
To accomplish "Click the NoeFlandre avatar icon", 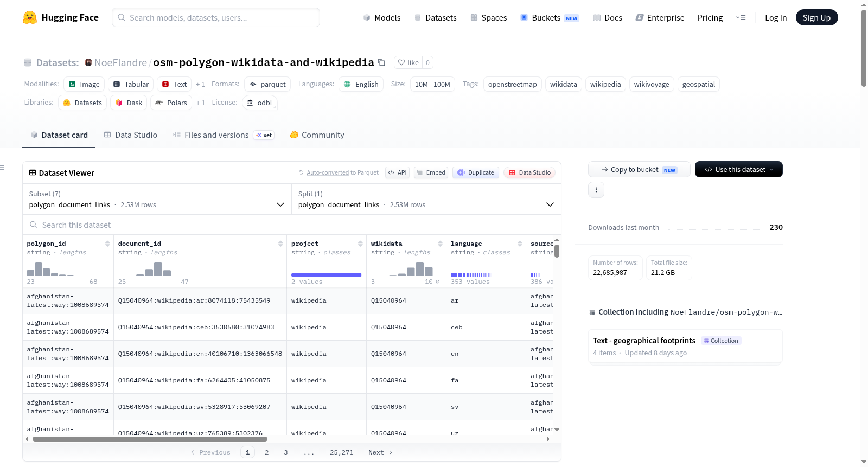I will (88, 62).
